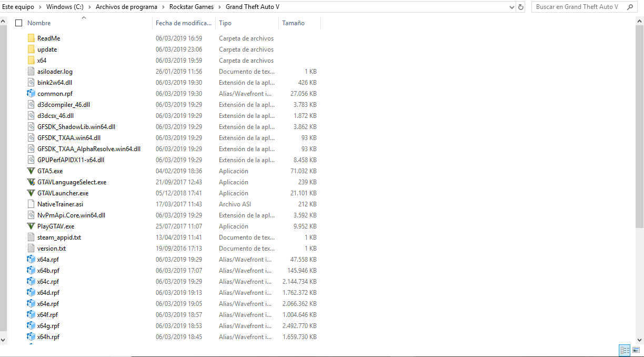Click the PlayGTAV.exe application icon
The image size is (644, 357).
tap(31, 226)
